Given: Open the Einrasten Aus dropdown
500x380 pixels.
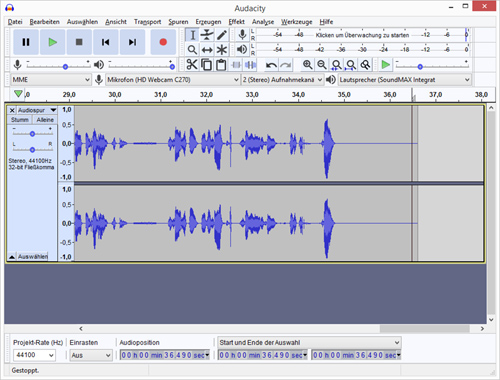Looking at the screenshot, I should [x=91, y=355].
